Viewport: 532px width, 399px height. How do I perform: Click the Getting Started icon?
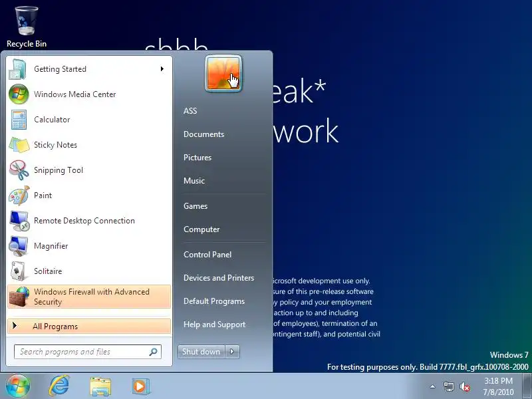click(x=18, y=69)
